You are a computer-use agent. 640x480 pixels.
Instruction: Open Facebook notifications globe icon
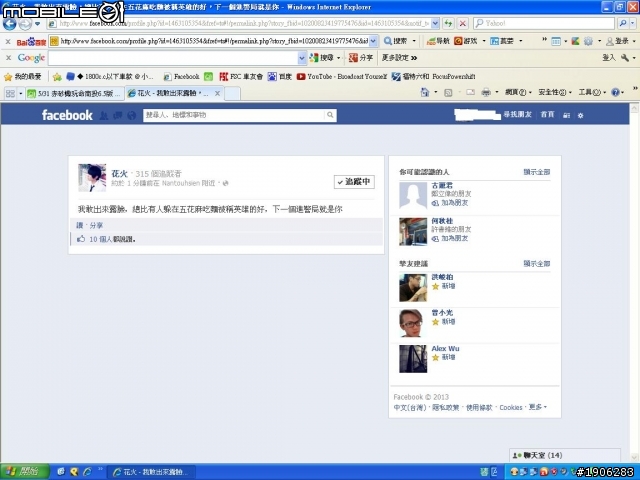131,116
